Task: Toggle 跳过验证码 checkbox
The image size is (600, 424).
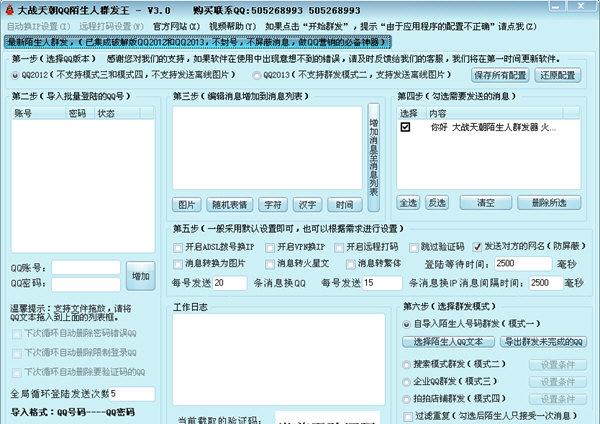Action: [x=413, y=248]
